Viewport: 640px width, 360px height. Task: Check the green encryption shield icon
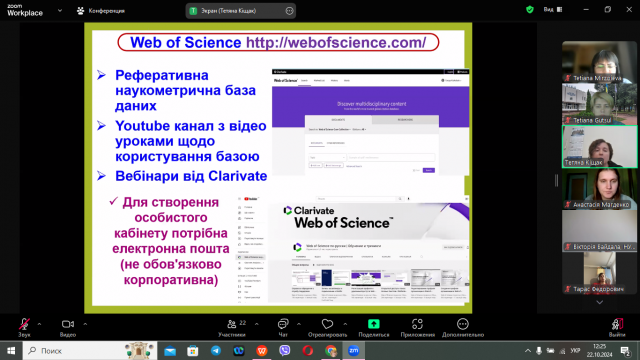point(530,9)
